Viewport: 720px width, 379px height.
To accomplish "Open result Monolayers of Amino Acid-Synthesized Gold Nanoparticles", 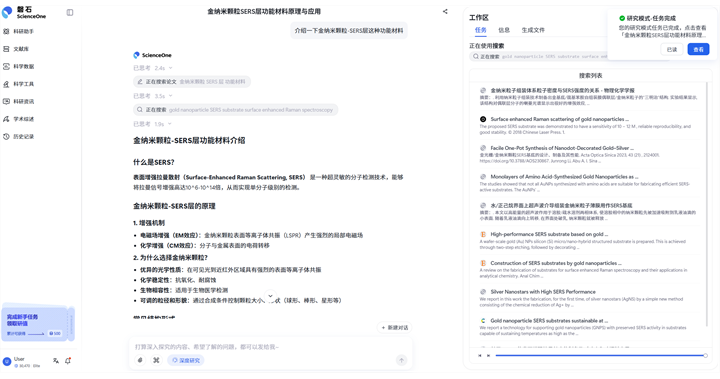I will click(x=564, y=176).
